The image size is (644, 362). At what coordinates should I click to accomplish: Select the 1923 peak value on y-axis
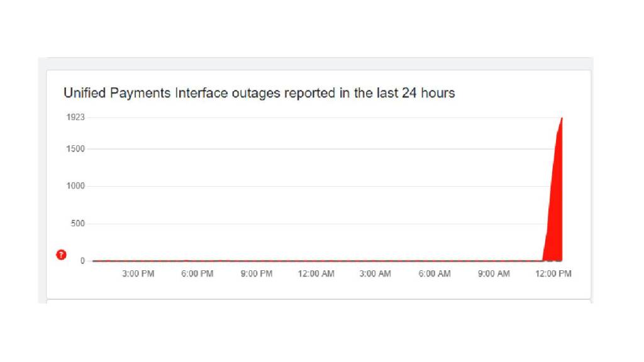click(x=76, y=117)
